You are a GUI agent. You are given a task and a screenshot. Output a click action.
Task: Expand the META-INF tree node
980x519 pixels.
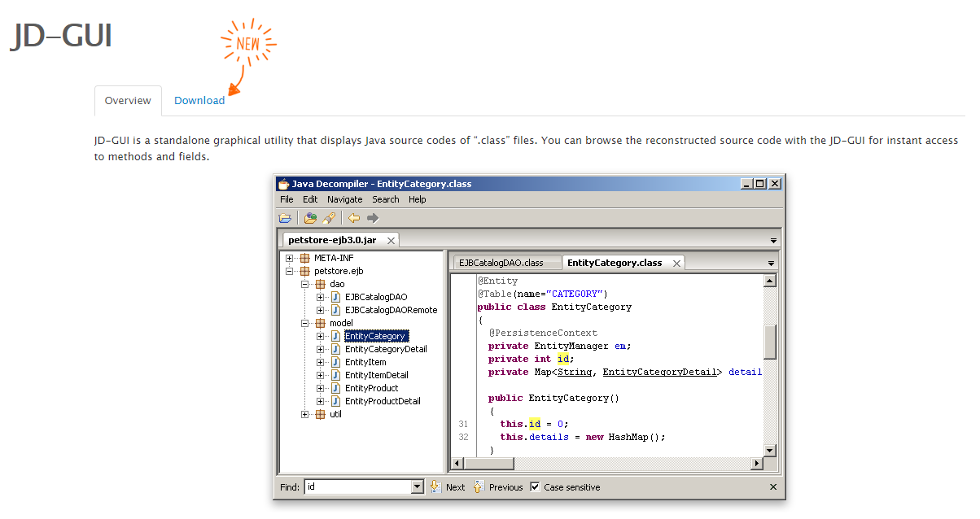290,258
